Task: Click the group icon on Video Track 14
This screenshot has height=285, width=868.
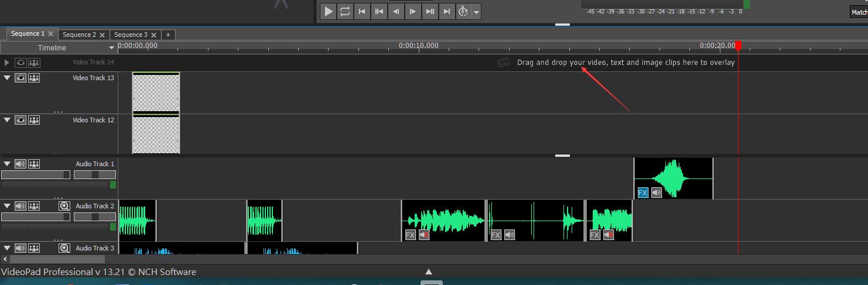Action: [x=34, y=62]
